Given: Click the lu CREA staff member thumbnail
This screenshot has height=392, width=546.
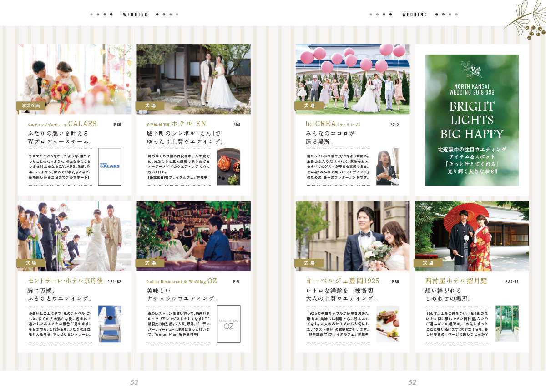Looking at the screenshot, I should pos(388,166).
